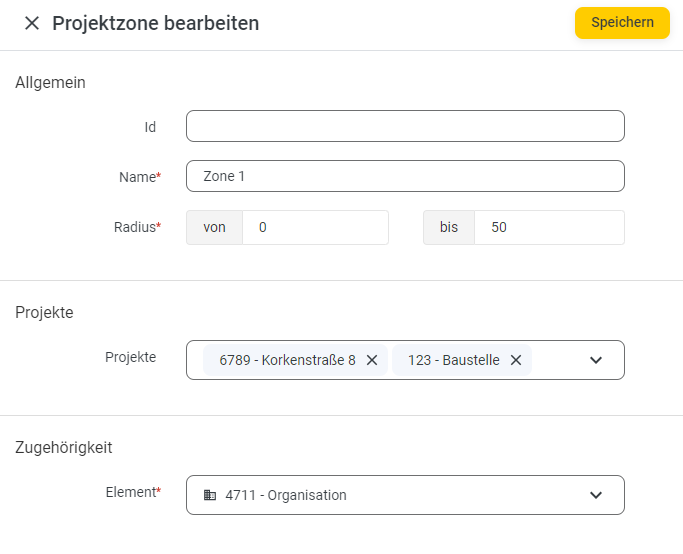Click the 'von' prefix label
683x554 pixels.
point(214,227)
